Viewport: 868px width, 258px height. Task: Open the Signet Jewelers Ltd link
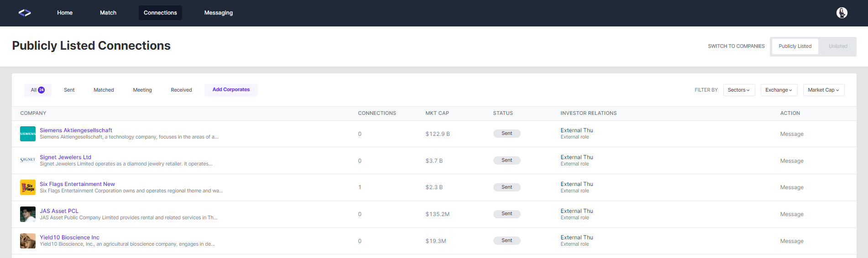(65, 157)
